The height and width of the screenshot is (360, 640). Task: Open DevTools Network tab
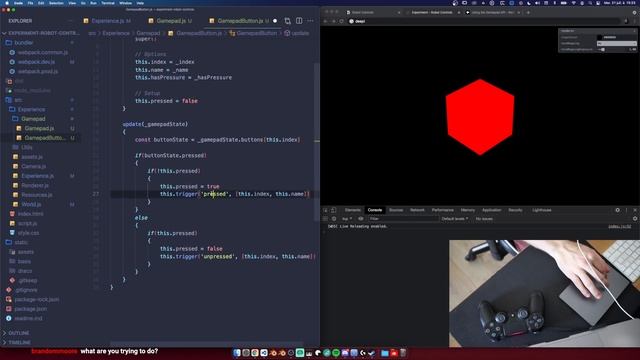pos(417,210)
